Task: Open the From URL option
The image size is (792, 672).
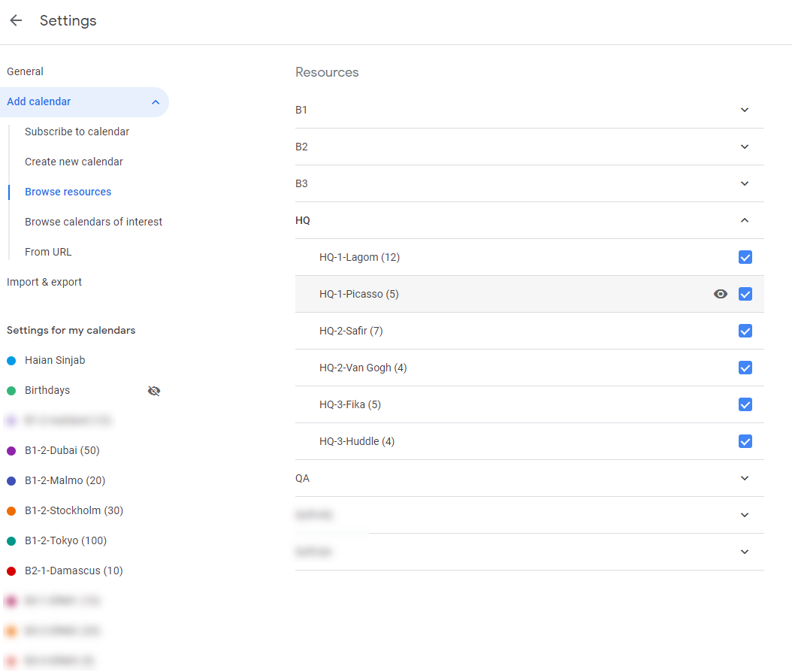Action: [x=48, y=252]
